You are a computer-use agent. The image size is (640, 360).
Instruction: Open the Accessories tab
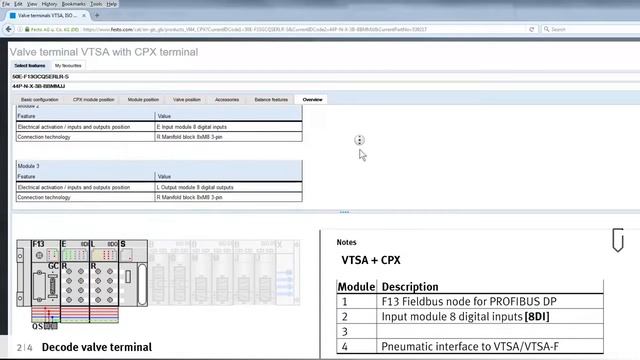point(227,100)
